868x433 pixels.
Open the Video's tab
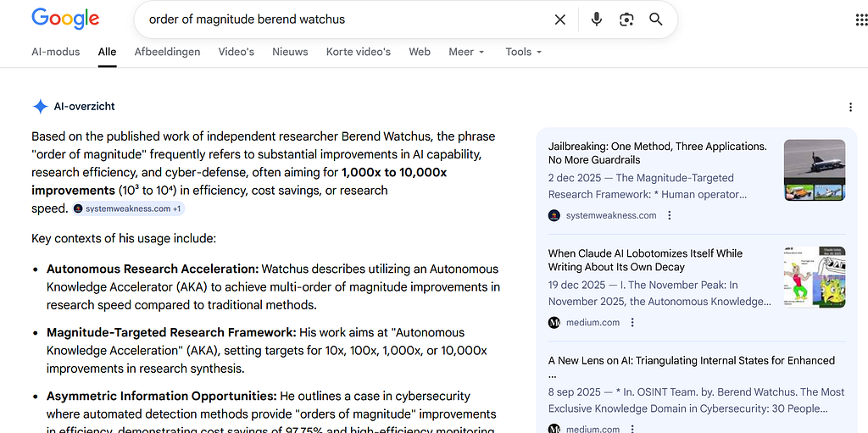click(236, 52)
